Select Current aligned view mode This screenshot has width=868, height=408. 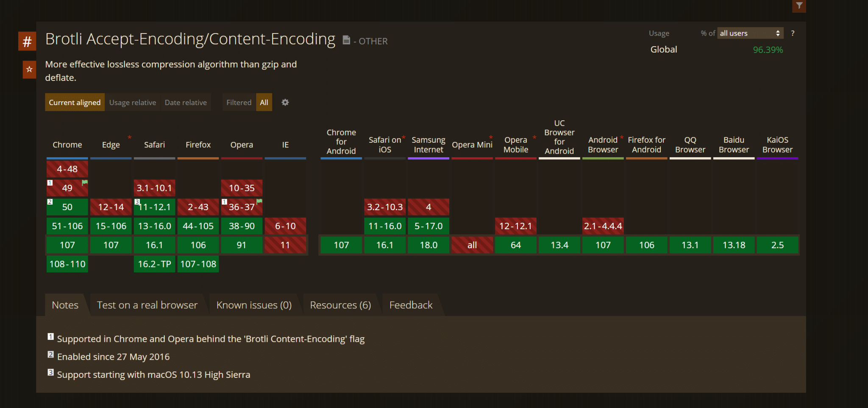(x=75, y=103)
